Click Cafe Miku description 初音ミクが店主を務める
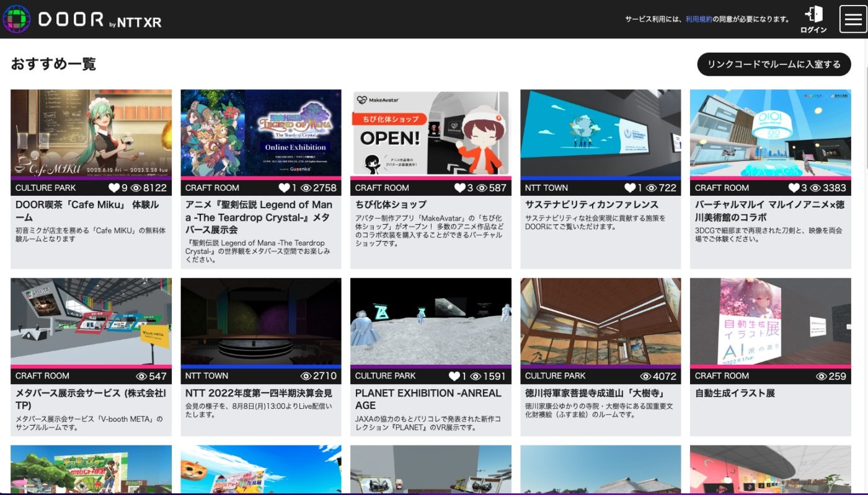The width and height of the screenshot is (868, 495). [91, 234]
